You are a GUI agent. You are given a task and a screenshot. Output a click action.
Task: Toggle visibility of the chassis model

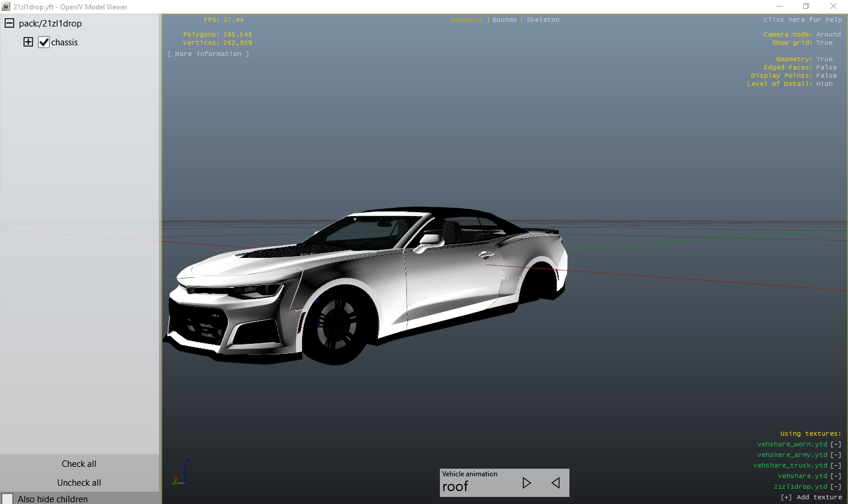point(44,42)
